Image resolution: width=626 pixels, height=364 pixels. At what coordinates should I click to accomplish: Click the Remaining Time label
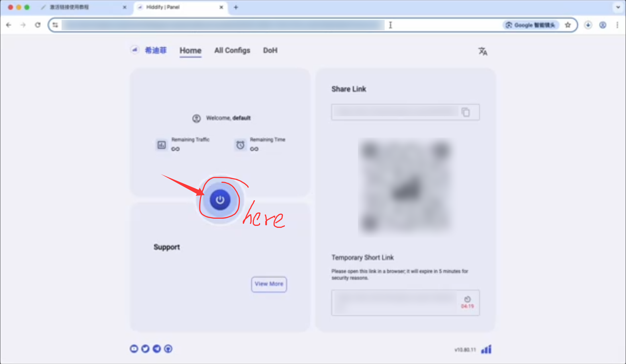[x=268, y=140]
